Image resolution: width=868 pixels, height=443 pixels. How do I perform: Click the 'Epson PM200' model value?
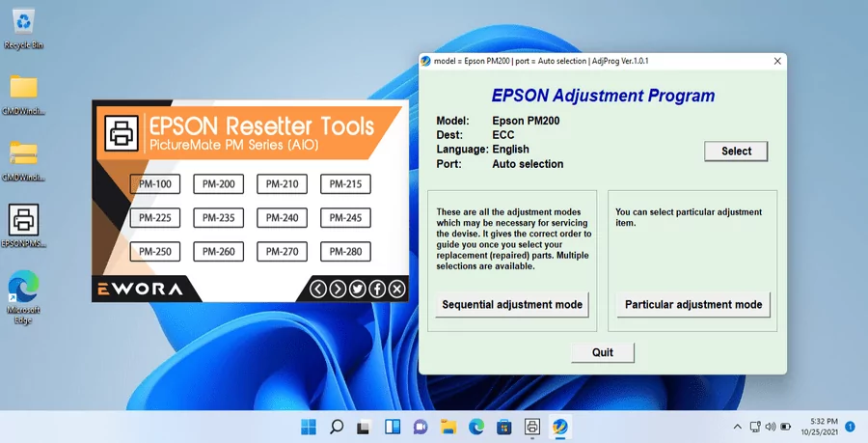tap(526, 121)
